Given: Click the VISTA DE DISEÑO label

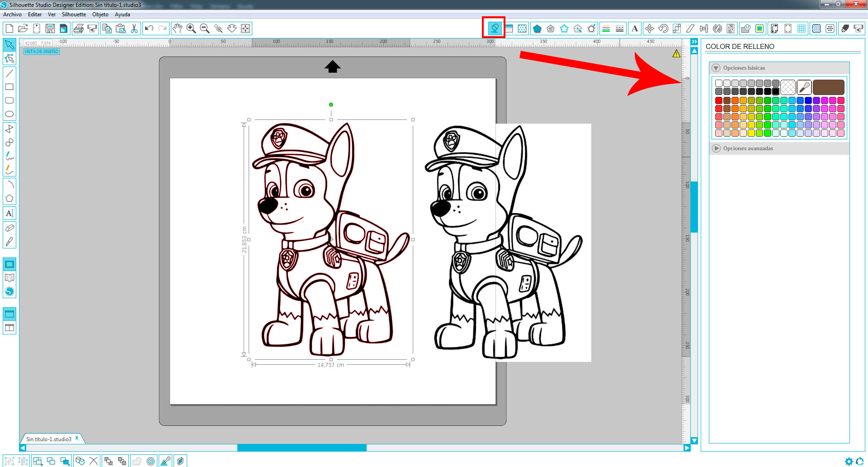Looking at the screenshot, I should coord(42,52).
